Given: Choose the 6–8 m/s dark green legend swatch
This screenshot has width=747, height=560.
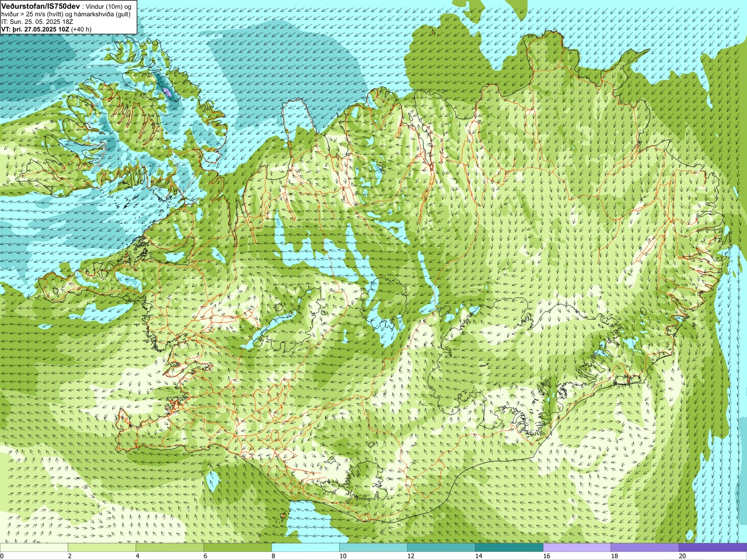Looking at the screenshot, I should [x=238, y=547].
